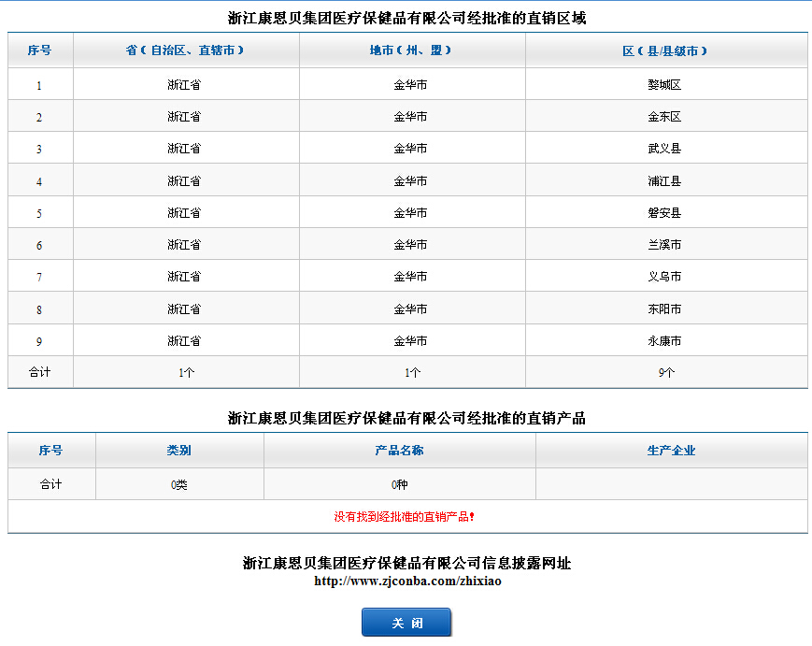This screenshot has height=646, width=812.
Task: Click the 0种 cell
Action: 399,485
